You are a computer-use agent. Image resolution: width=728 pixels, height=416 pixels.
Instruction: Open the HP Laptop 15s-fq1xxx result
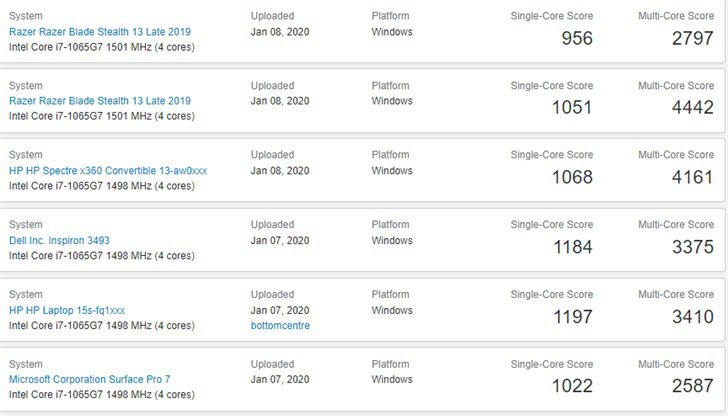(x=67, y=311)
